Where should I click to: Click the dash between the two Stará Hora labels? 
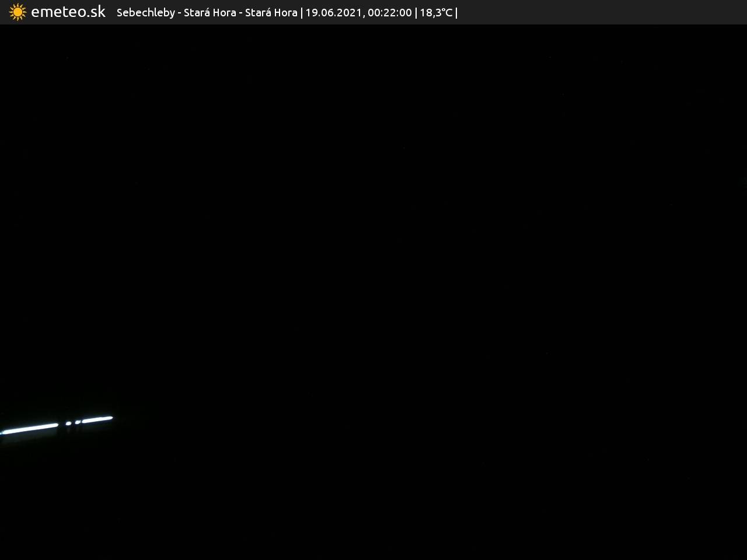(x=240, y=13)
